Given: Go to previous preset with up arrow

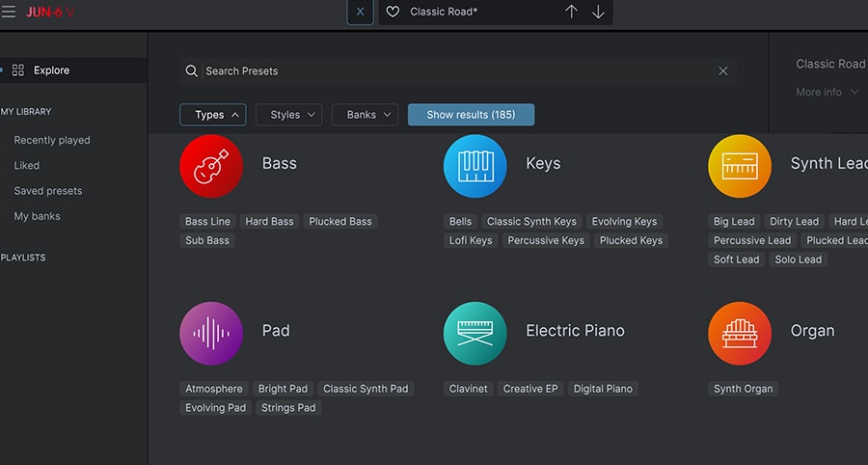Looking at the screenshot, I should pos(571,12).
